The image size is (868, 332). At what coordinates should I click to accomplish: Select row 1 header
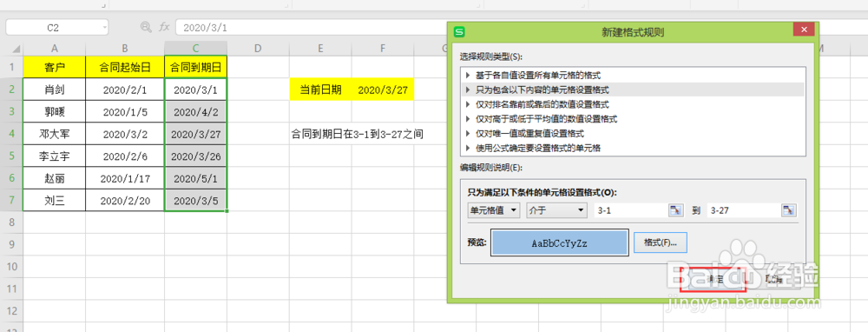click(11, 67)
